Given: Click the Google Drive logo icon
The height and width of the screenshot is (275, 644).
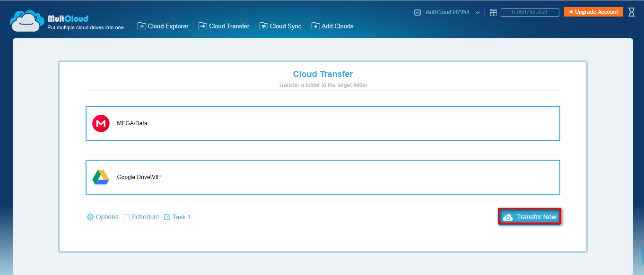Looking at the screenshot, I should coord(101,177).
